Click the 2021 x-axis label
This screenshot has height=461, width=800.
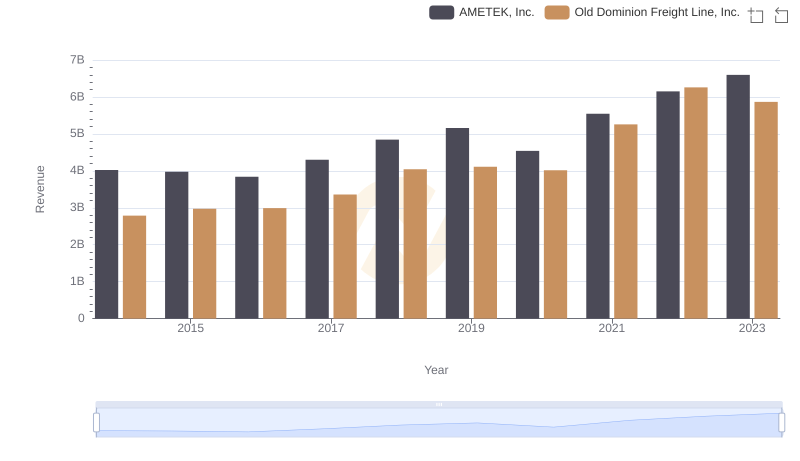(x=611, y=328)
